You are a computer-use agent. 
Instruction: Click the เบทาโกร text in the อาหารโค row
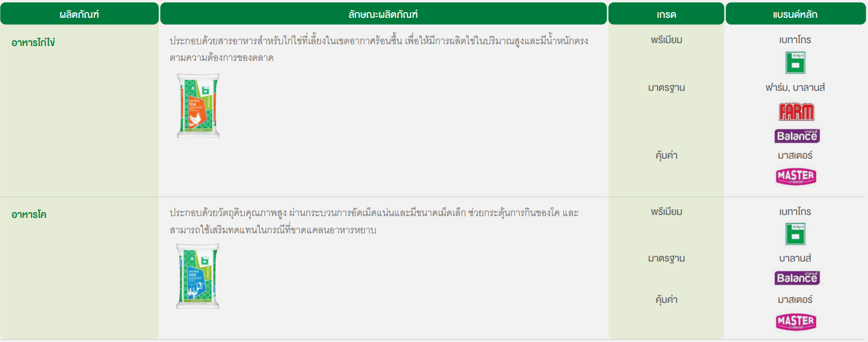(x=795, y=212)
